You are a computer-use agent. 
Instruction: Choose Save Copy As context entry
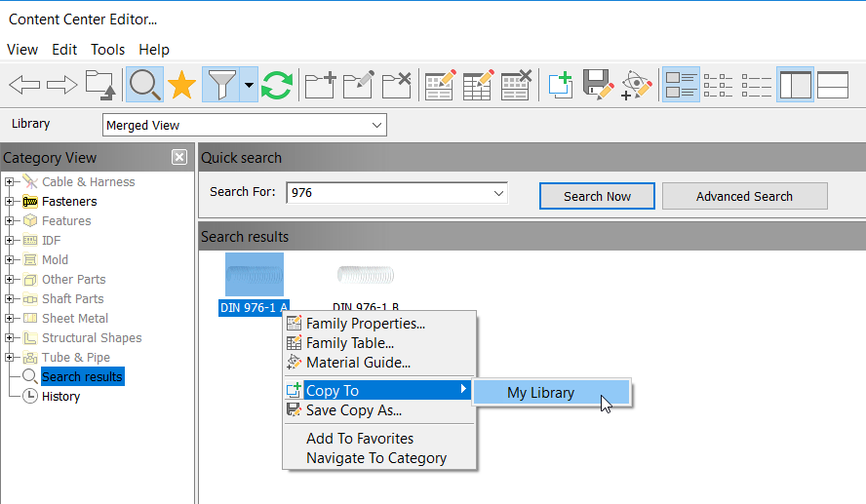(378, 410)
